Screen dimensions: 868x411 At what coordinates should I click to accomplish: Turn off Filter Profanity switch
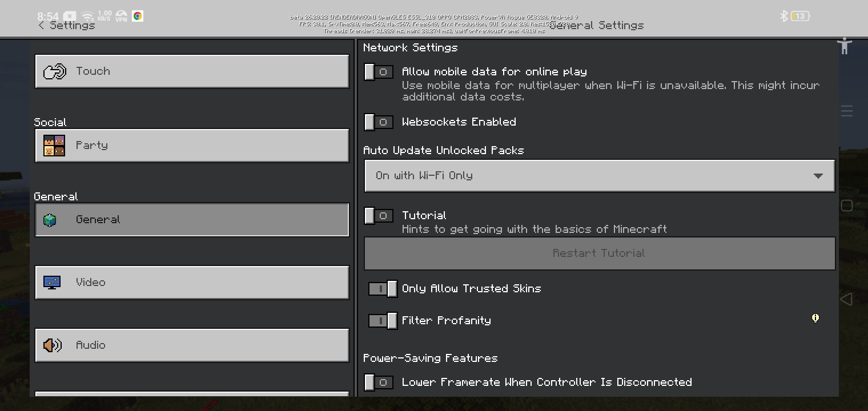[383, 321]
